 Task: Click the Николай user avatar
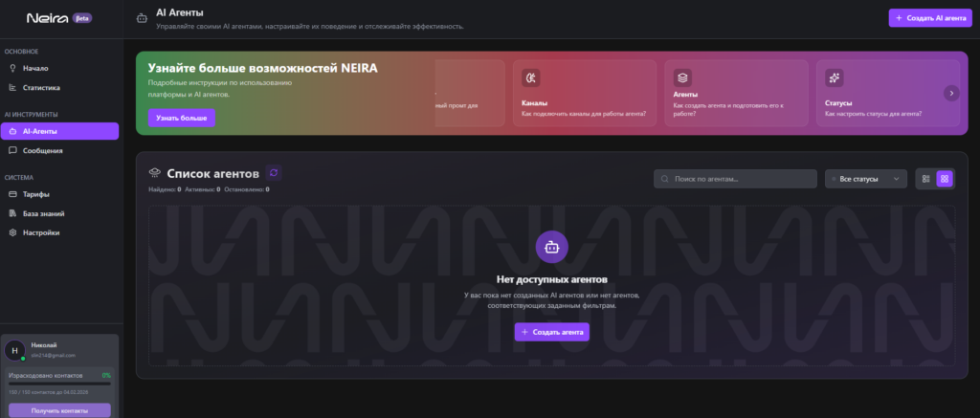coord(15,350)
